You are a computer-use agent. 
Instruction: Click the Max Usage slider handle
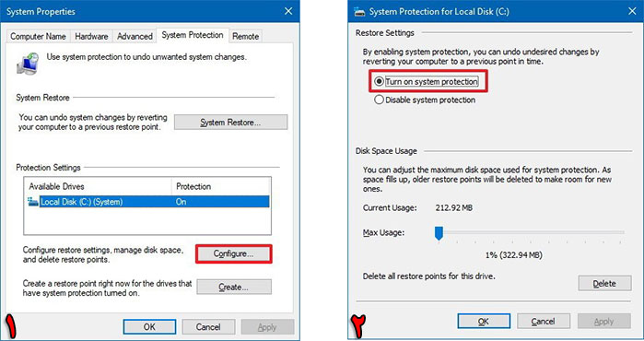[x=439, y=233]
